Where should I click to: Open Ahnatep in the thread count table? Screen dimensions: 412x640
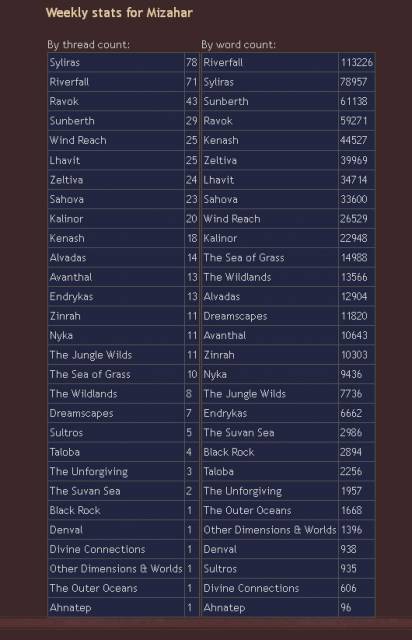click(70, 608)
